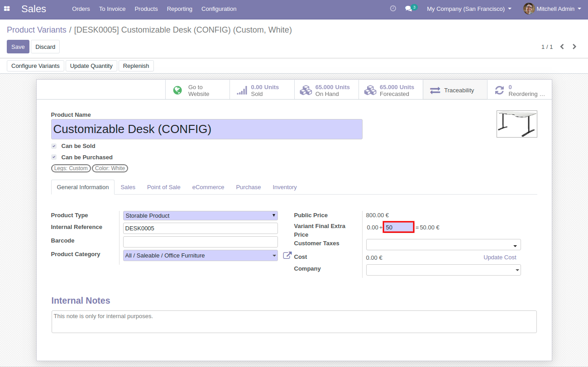Viewport: 588px width, 367px height.
Task: Expand the Product Type dropdown
Action: click(201, 216)
